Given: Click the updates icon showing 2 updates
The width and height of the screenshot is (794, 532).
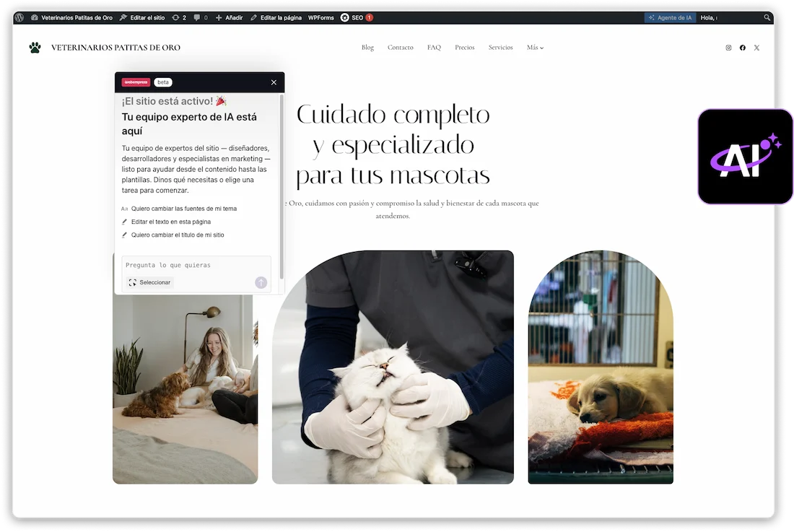Looking at the screenshot, I should point(177,17).
